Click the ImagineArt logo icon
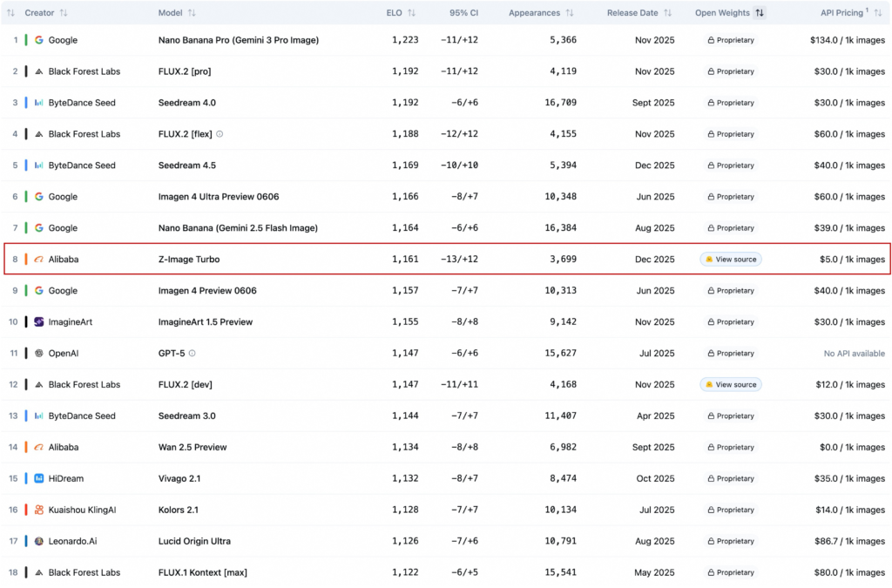The height and width of the screenshot is (588, 892). (x=39, y=322)
